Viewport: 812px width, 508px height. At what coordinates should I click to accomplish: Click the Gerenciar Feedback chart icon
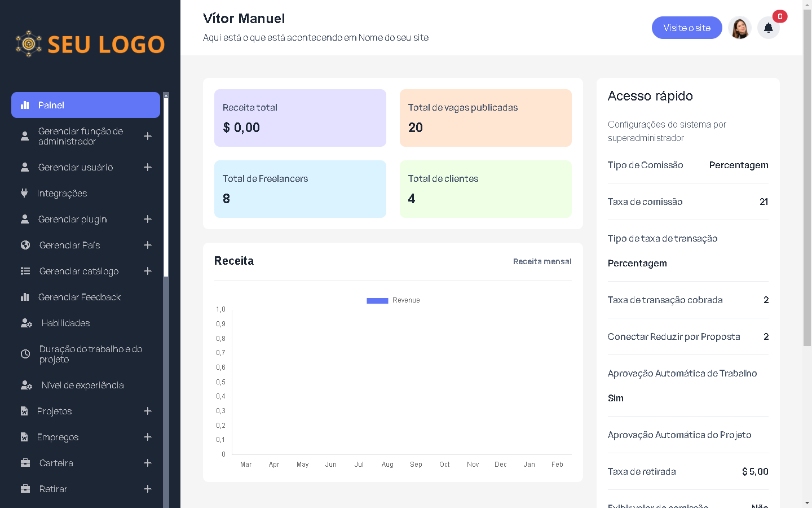pyautogui.click(x=25, y=297)
